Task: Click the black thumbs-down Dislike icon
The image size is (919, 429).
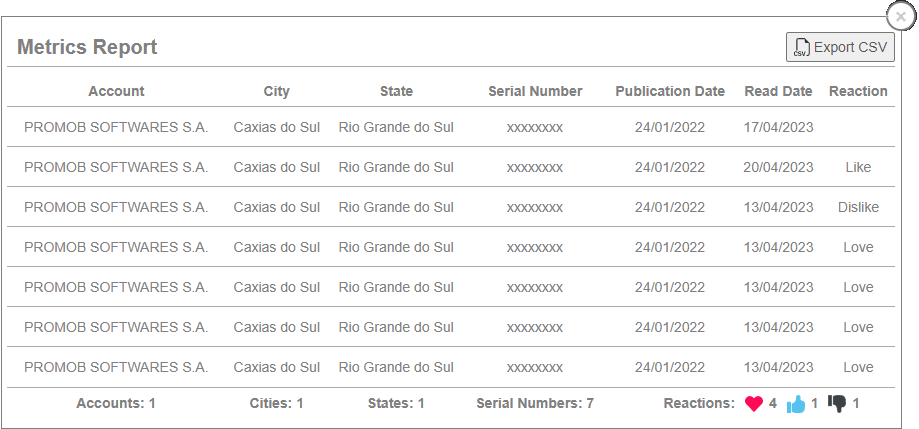Action: coord(837,404)
